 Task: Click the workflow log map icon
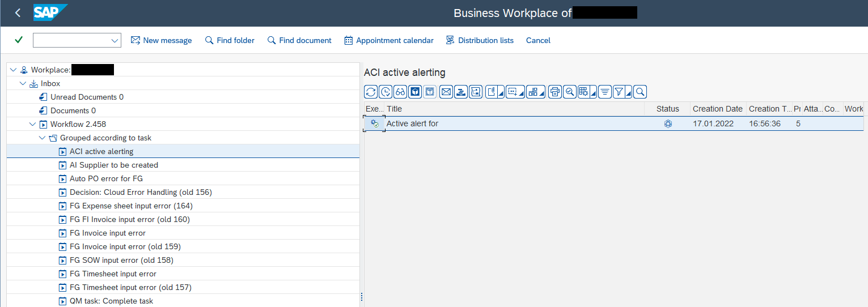click(x=476, y=92)
